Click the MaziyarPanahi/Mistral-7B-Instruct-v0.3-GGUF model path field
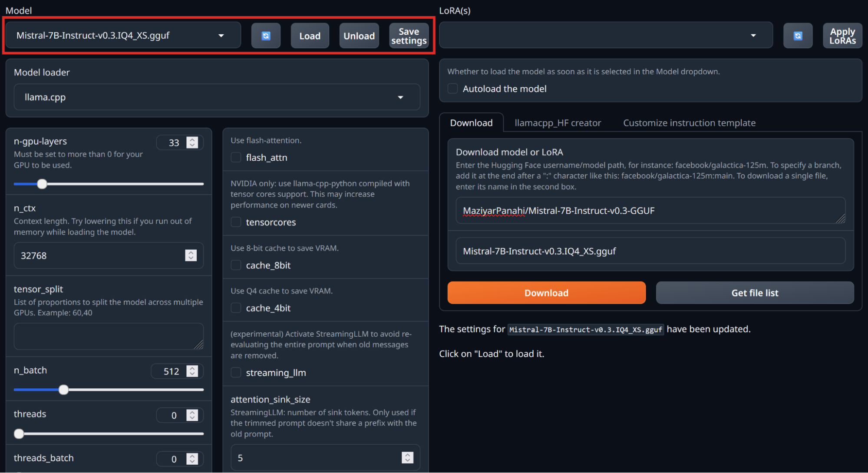 [650, 211]
